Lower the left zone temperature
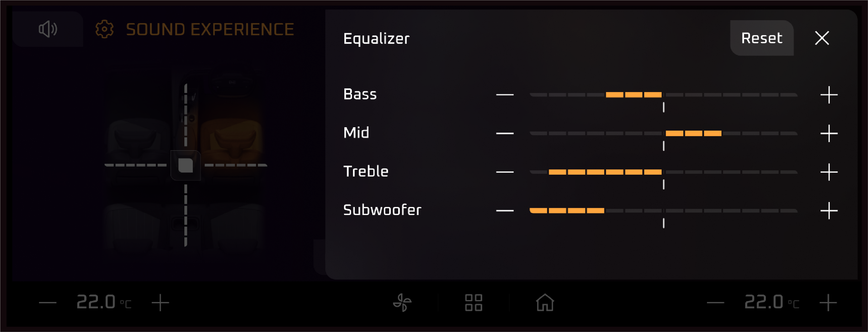Viewport: 868px width, 332px height. click(x=47, y=303)
